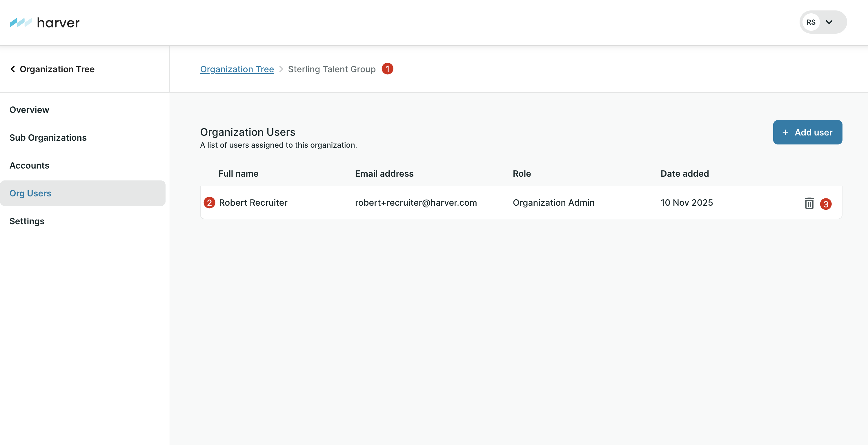Open organization Settings
Viewport: 868px width, 445px height.
(x=27, y=221)
